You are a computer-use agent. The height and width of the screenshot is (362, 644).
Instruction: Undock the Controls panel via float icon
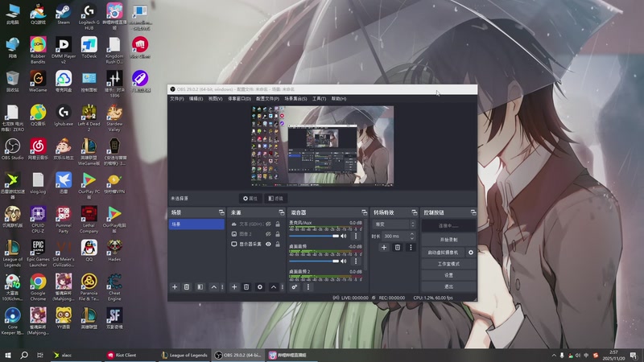473,212
